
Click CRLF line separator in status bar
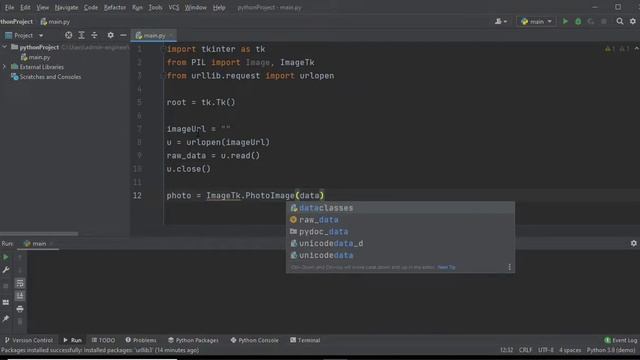pyautogui.click(x=525, y=350)
